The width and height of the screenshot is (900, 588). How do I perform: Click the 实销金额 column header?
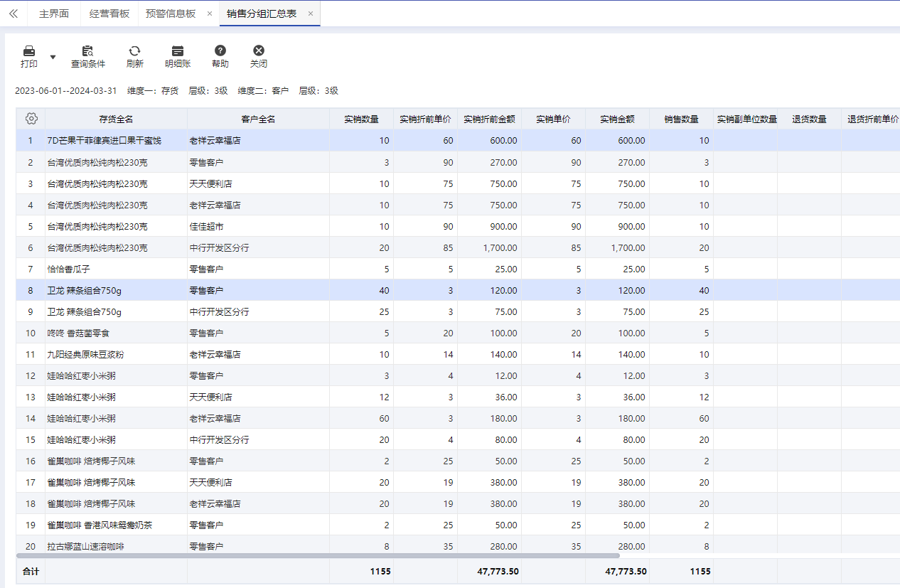click(617, 119)
